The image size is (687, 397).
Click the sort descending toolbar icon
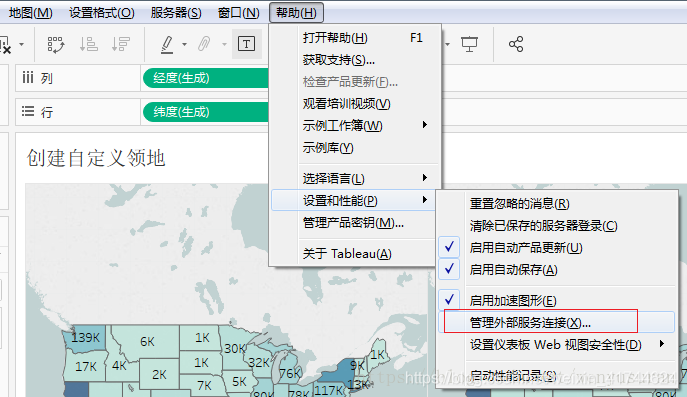coord(121,44)
